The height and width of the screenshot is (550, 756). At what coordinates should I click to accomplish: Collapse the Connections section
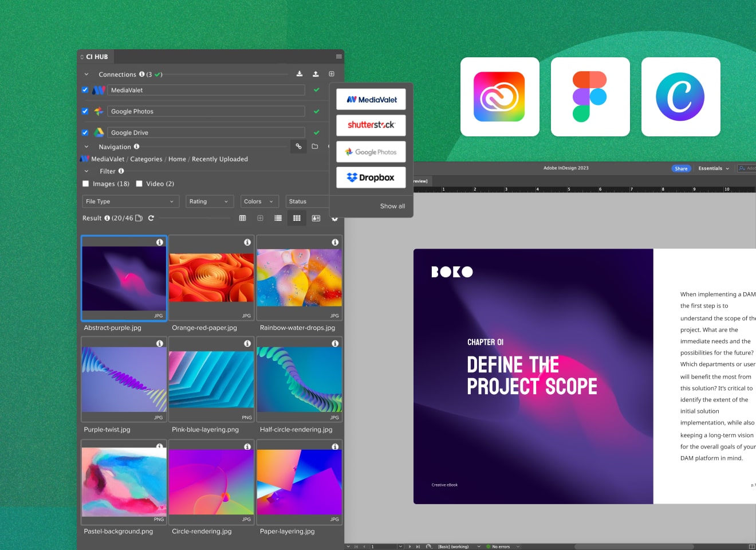tap(86, 74)
